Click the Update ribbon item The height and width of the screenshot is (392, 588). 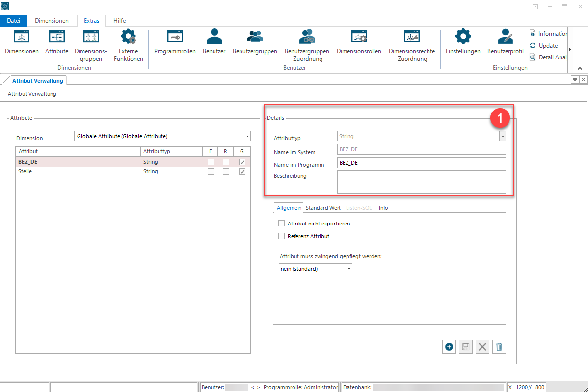[x=543, y=45]
